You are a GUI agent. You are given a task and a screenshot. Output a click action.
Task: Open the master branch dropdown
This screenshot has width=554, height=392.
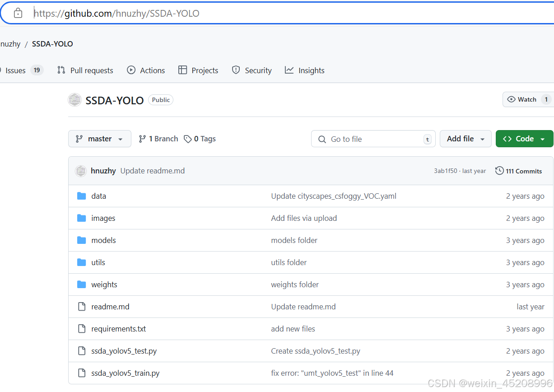[100, 139]
